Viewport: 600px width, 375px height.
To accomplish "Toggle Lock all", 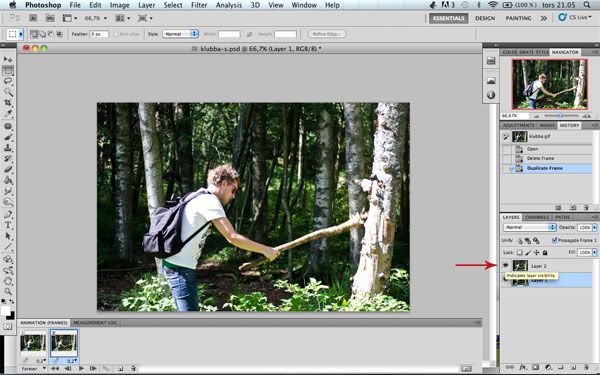I will pyautogui.click(x=545, y=253).
